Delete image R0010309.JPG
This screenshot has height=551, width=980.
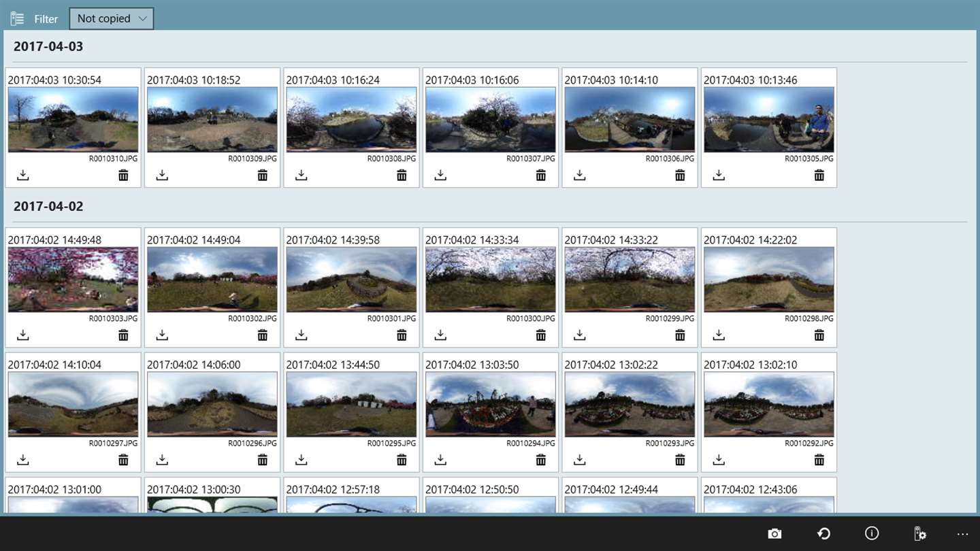tap(263, 176)
